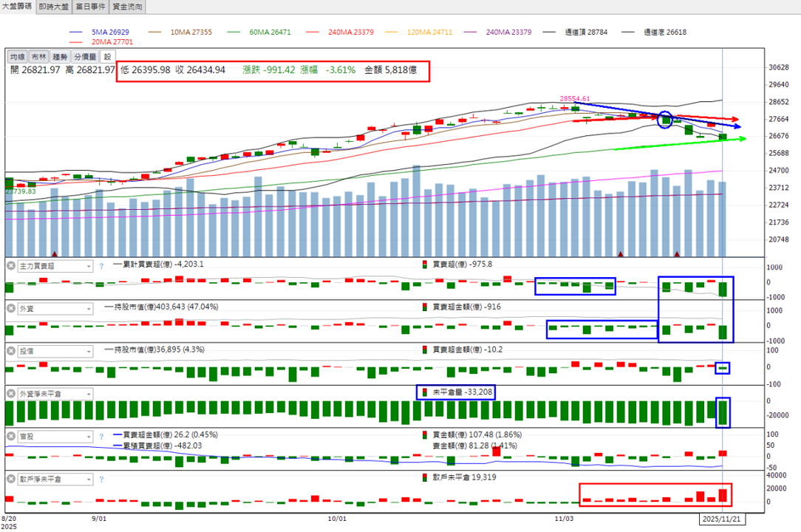The height and width of the screenshot is (532, 801).
Task: Click the 累計買賣超(億) -4,203.1 readout
Action: [158, 265]
